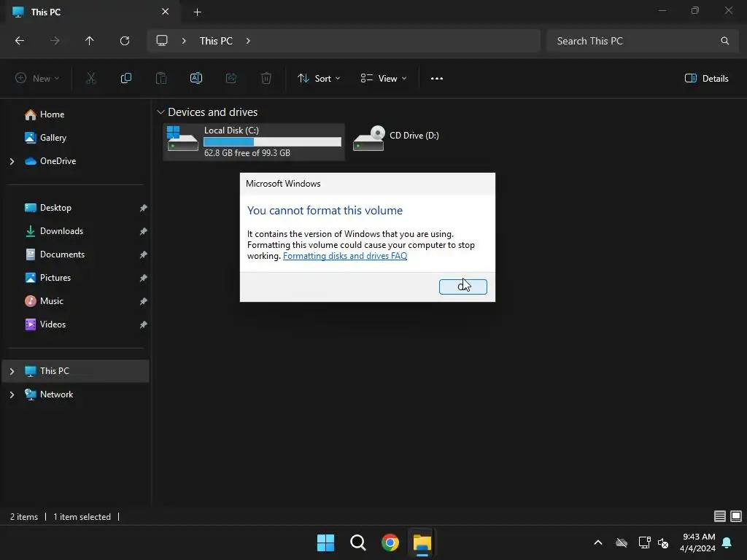The height and width of the screenshot is (560, 747).
Task: Add a new tab with plus button
Action: tap(197, 12)
